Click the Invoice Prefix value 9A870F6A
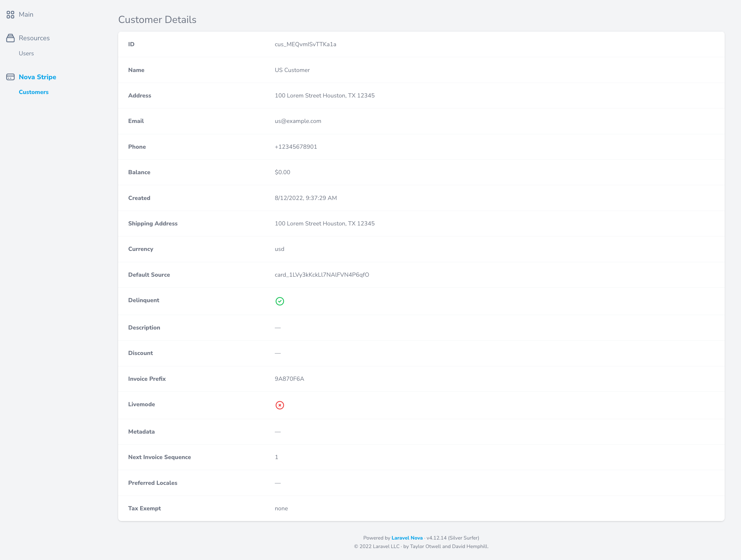Viewport: 741px width, 560px height. [289, 379]
